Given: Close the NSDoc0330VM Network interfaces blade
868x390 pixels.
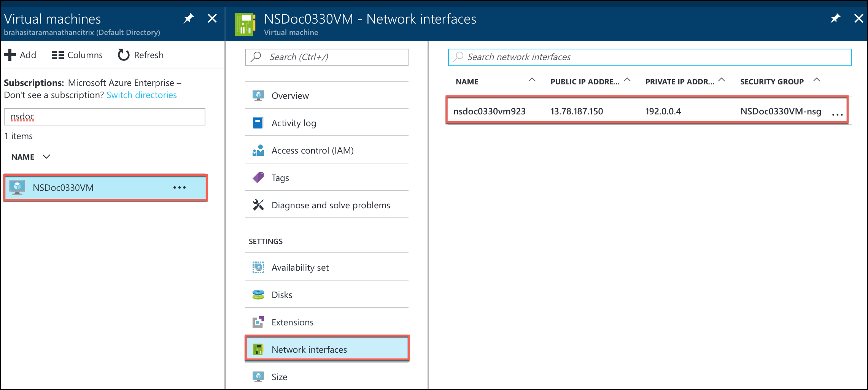Looking at the screenshot, I should [859, 18].
